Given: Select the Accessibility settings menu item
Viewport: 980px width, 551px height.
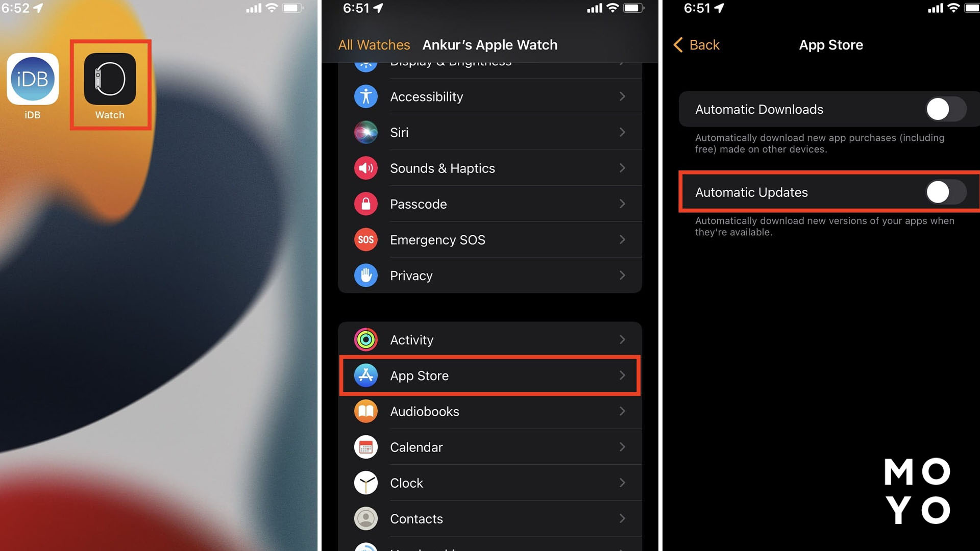Looking at the screenshot, I should (x=490, y=96).
